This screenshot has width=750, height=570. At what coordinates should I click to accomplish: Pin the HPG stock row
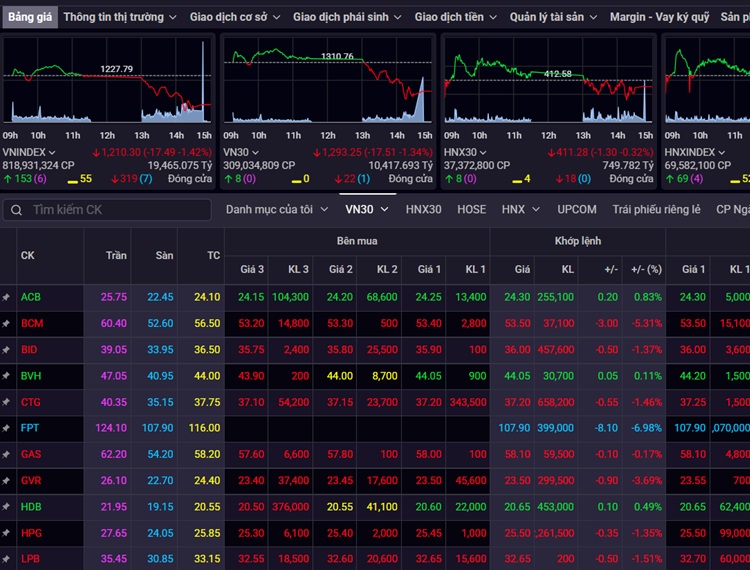tap(6, 533)
